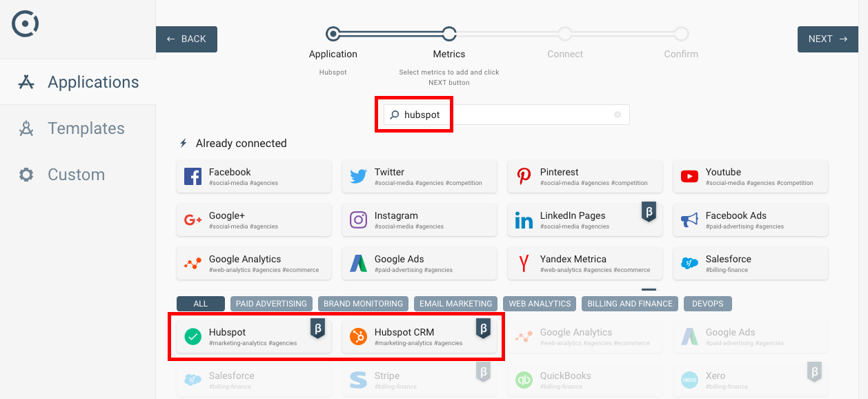This screenshot has width=868, height=399.
Task: Toggle the Hubspot green checkmark selection
Action: 193,337
